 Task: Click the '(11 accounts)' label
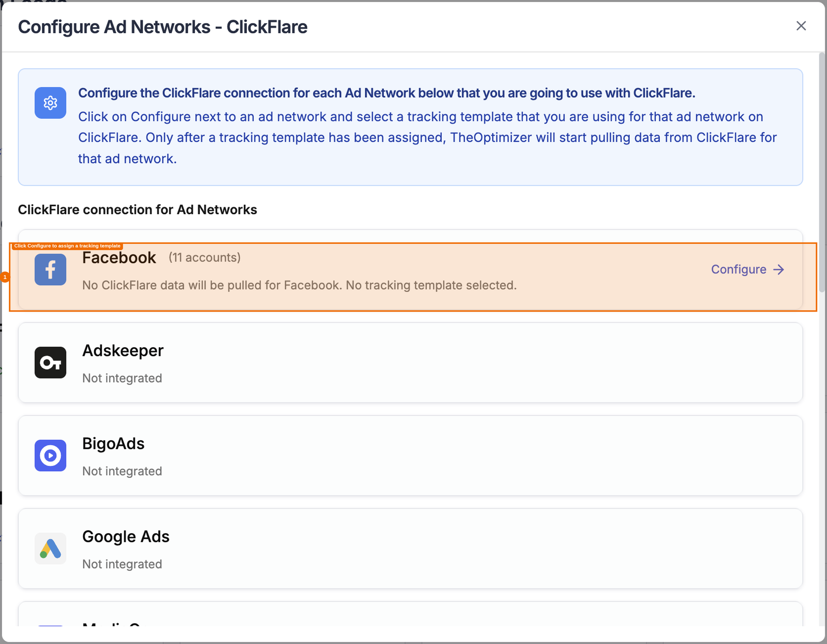pyautogui.click(x=205, y=258)
